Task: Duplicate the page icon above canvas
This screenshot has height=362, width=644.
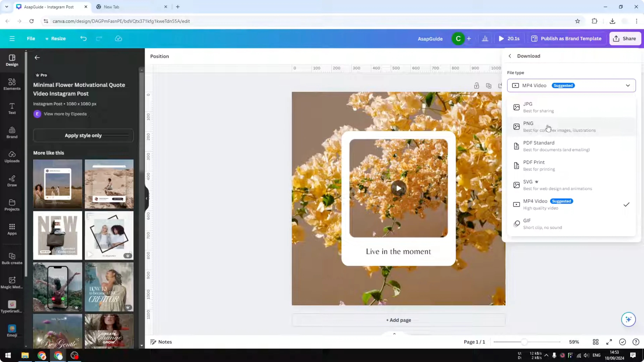Action: [x=488, y=86]
